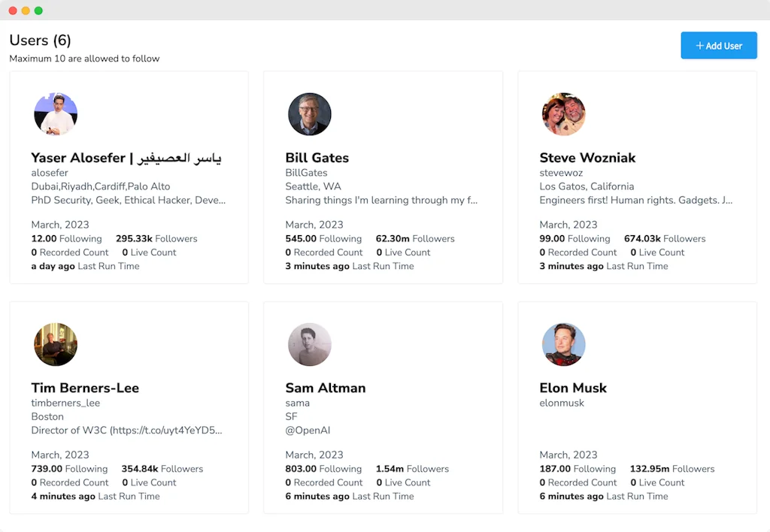
Task: Click the BillGates username handle
Action: (x=305, y=172)
